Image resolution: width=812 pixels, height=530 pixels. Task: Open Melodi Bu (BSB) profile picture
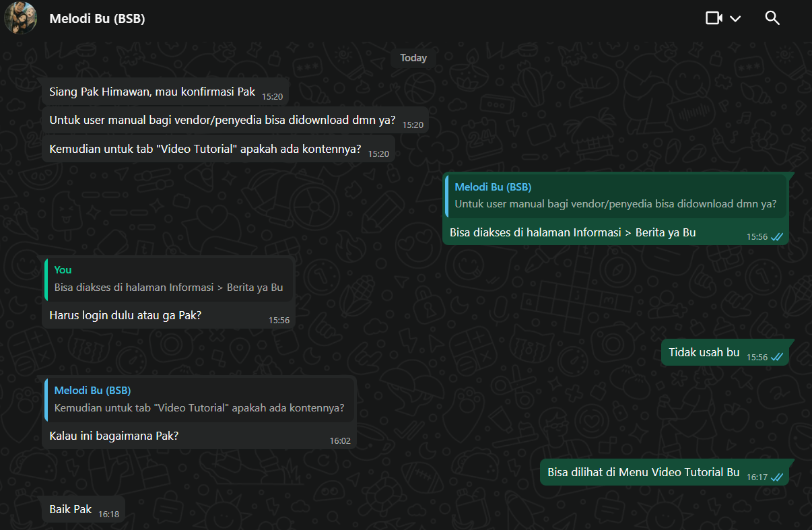click(x=20, y=18)
